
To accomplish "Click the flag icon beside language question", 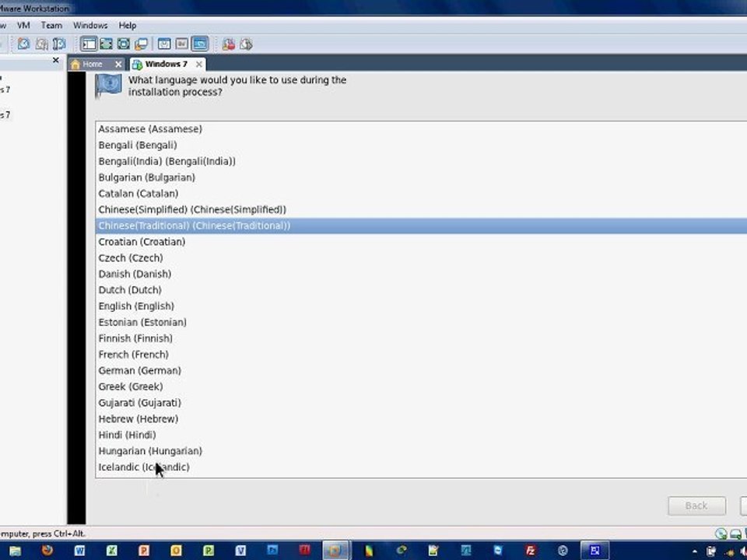I will coord(109,86).
